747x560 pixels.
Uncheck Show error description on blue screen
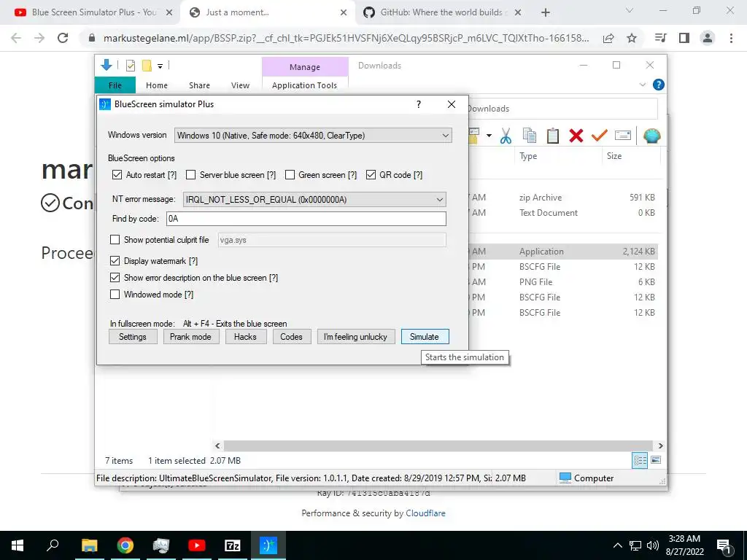click(x=115, y=277)
